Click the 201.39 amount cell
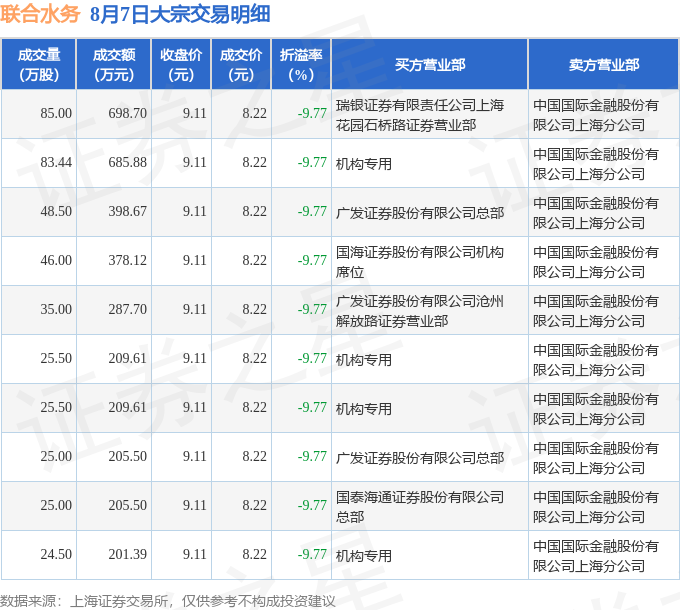 click(x=128, y=555)
